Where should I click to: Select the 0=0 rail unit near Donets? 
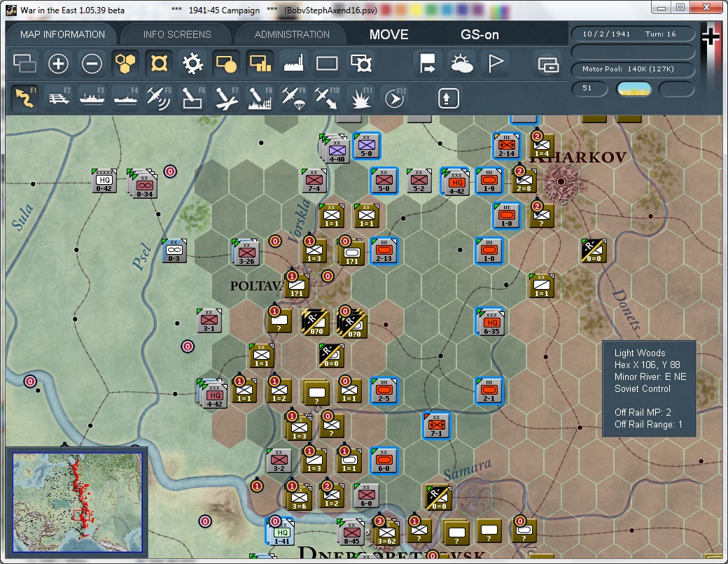(x=594, y=251)
